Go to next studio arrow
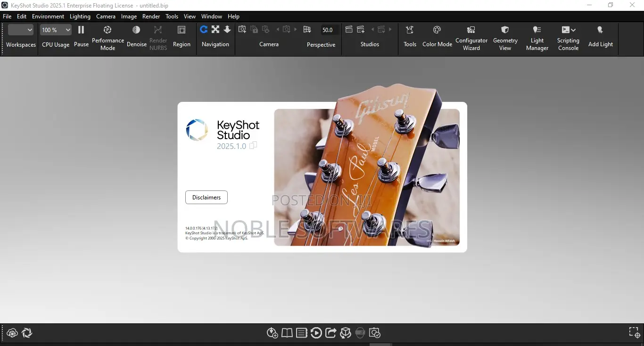 [x=390, y=30]
